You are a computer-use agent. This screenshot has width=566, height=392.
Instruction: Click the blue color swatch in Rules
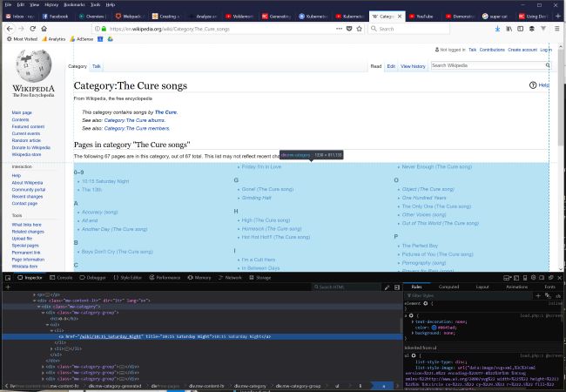(434, 328)
